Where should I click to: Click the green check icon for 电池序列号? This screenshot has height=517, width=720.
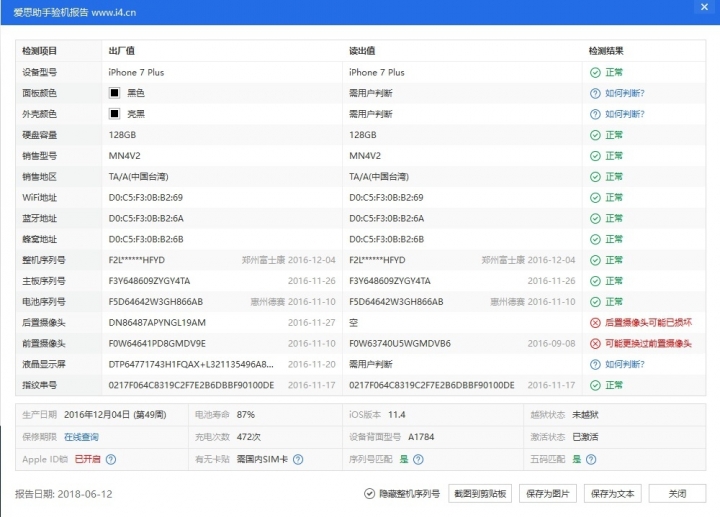pyautogui.click(x=595, y=302)
